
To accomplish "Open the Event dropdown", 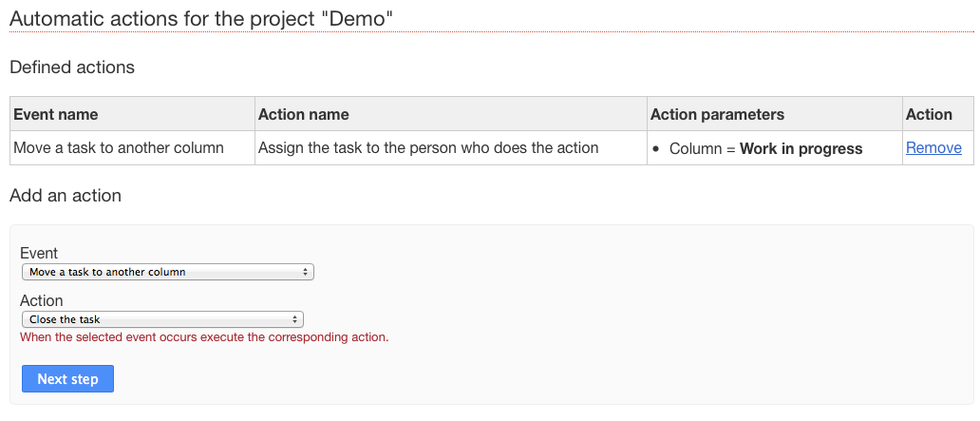I will pyautogui.click(x=167, y=272).
